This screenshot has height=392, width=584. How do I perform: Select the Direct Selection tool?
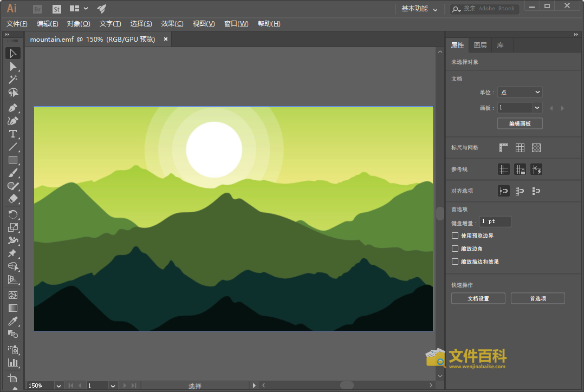tap(13, 67)
